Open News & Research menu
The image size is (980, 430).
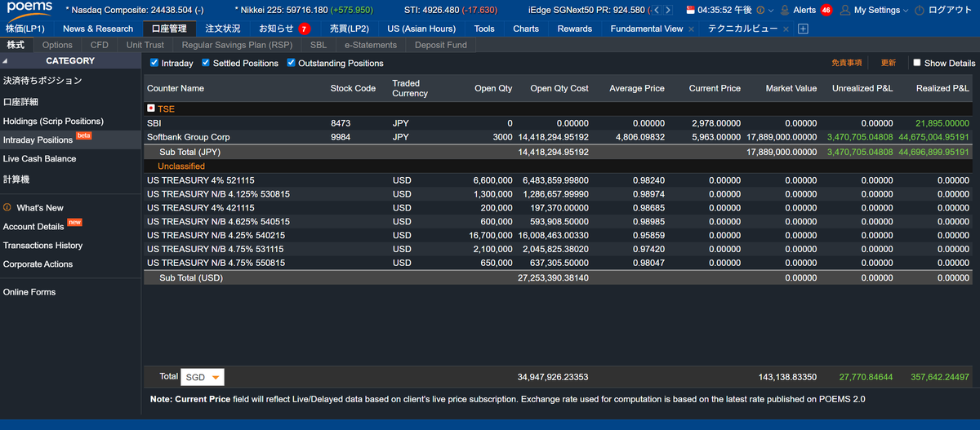(98, 29)
